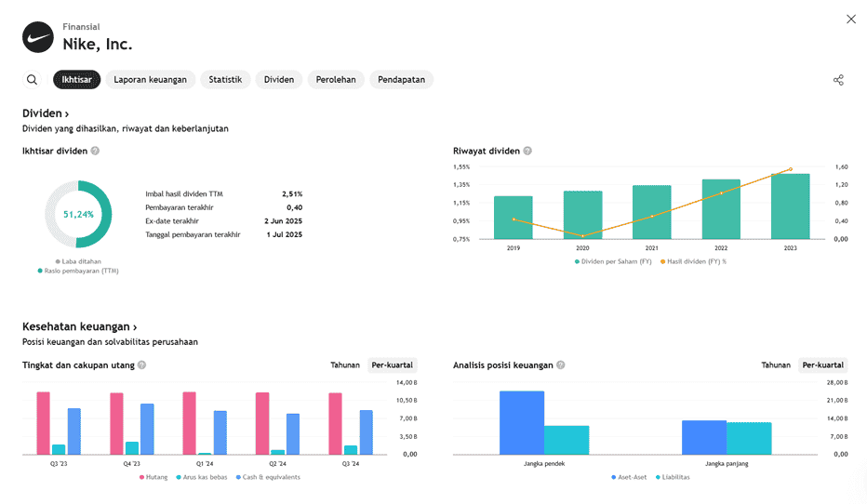Click the Q1 '24 axis label
867x504 pixels.
tap(205, 464)
